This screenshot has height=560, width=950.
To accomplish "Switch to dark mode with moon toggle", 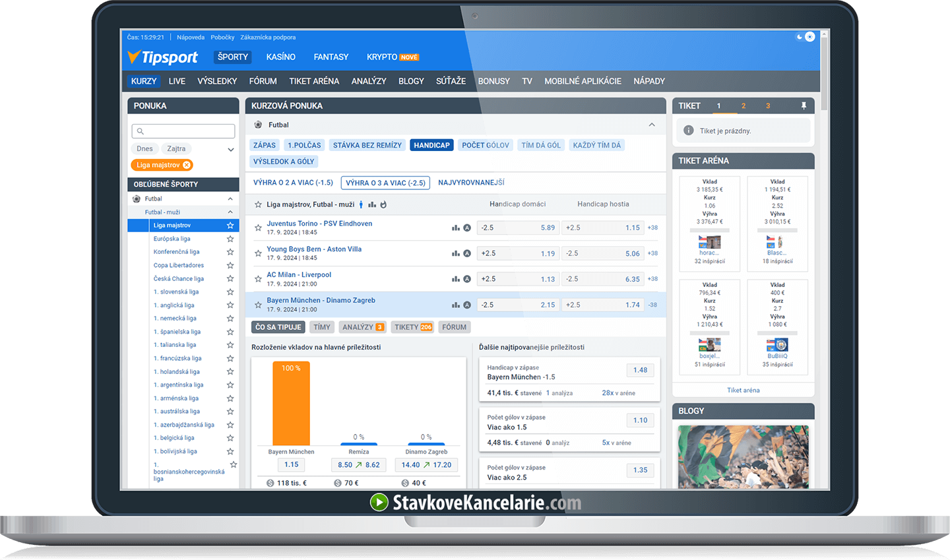I will point(800,37).
